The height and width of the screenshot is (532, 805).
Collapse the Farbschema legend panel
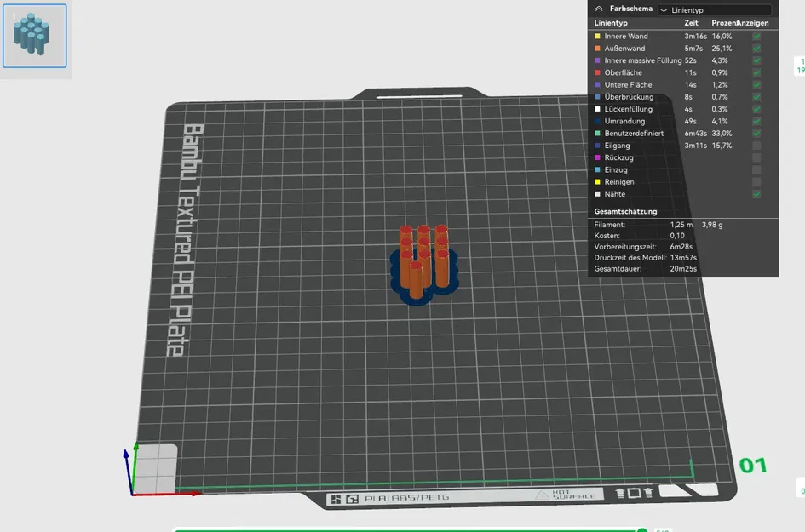click(x=599, y=9)
